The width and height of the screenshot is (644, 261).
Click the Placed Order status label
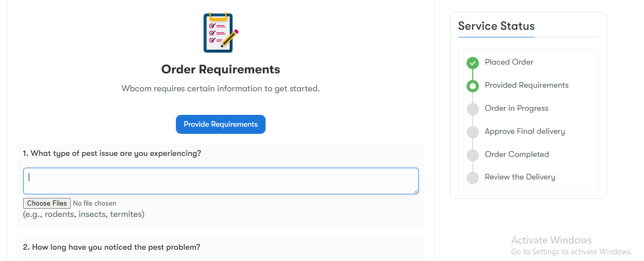pyautogui.click(x=509, y=62)
